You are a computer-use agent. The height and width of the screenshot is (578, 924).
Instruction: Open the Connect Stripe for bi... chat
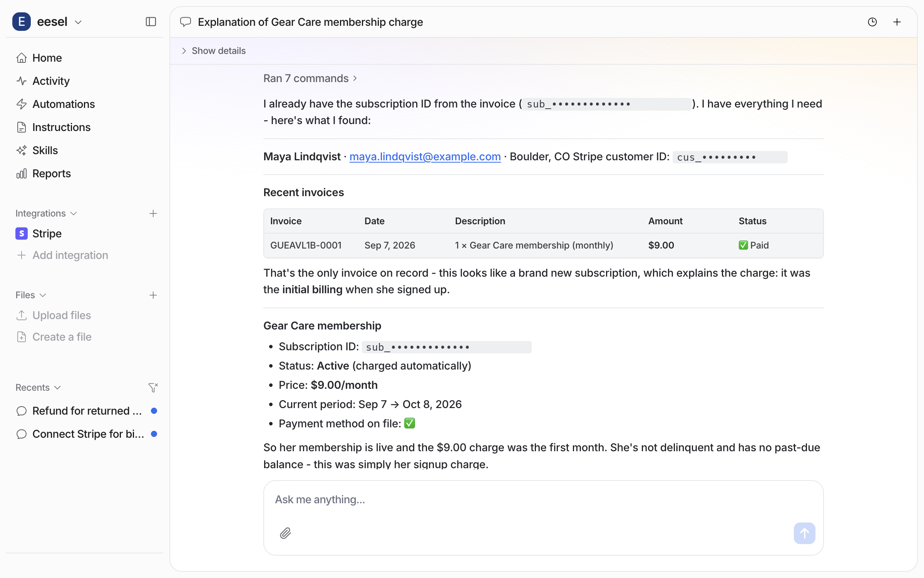click(85, 434)
